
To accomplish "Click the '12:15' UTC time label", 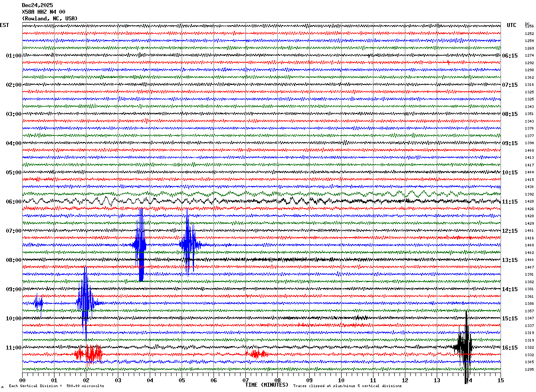I will click(510, 231).
